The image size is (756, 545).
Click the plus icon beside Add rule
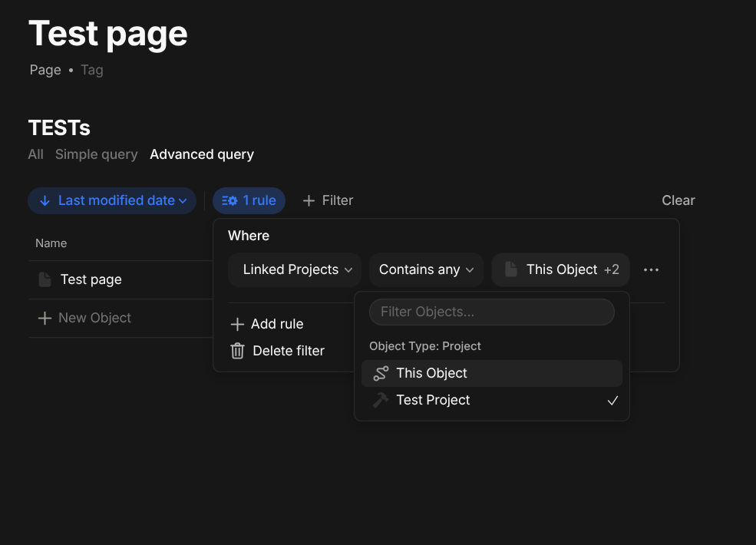(237, 324)
